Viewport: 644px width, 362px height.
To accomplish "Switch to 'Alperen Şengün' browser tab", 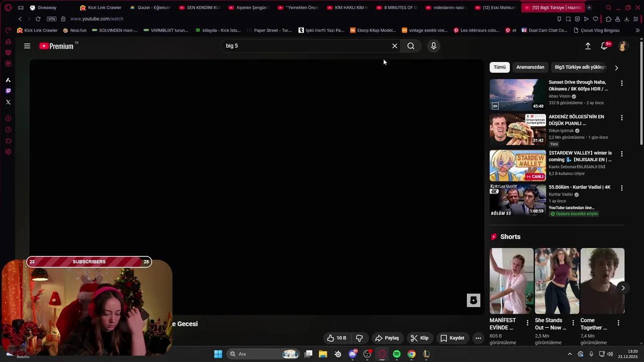I will click(249, 8).
